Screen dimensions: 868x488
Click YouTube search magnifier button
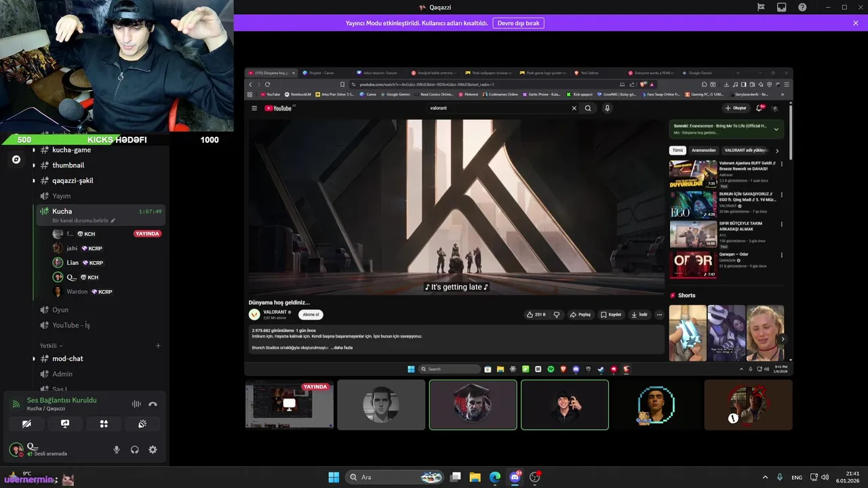point(588,108)
